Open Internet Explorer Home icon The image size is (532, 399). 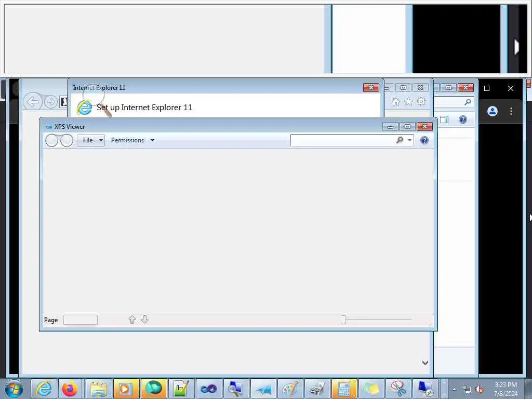point(395,101)
